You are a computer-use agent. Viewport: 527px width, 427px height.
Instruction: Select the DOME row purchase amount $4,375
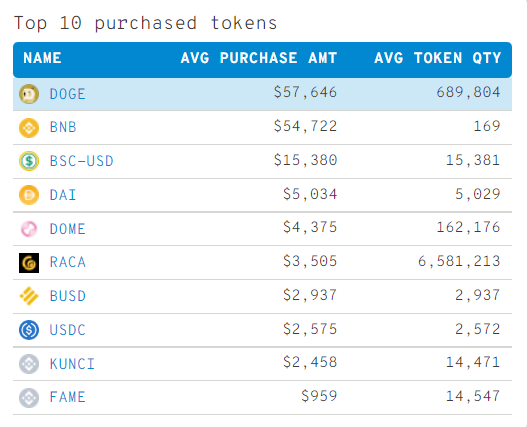(310, 227)
